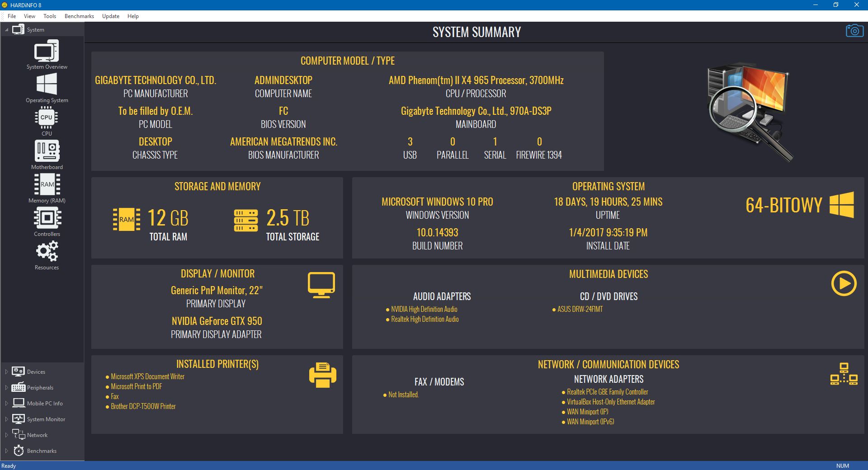
Task: Open the Tools menu
Action: 50,16
